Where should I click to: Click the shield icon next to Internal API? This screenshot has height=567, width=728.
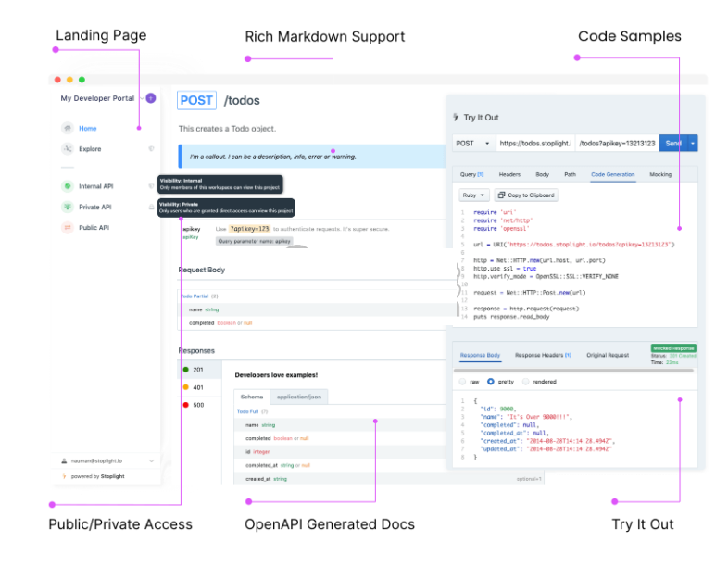coord(151,186)
